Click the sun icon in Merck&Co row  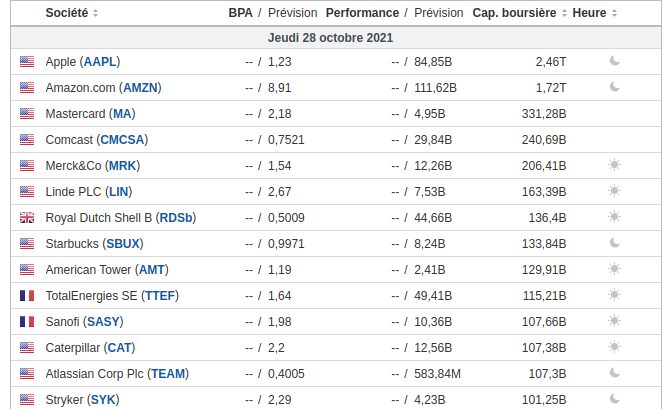(x=614, y=165)
